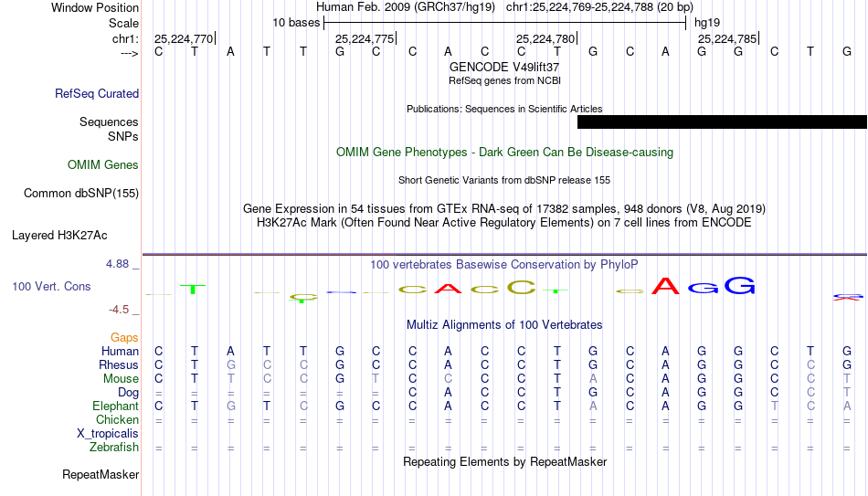Click the SNPs track label

tap(123, 136)
